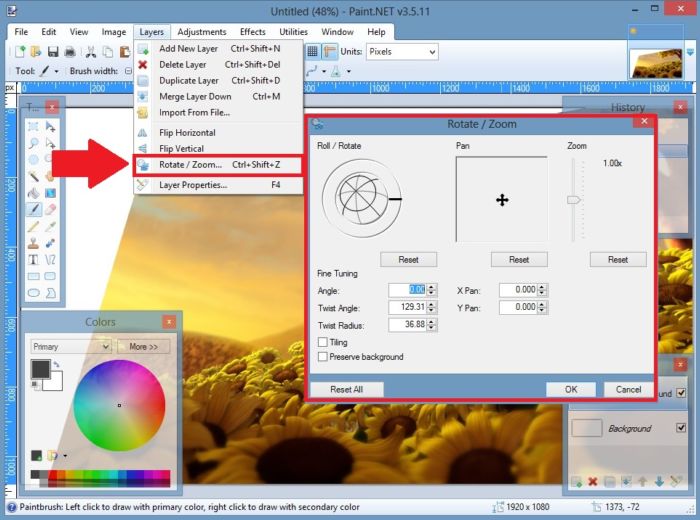Click the More >> button in Colors
Screen dimensions: 700x520
point(143,347)
